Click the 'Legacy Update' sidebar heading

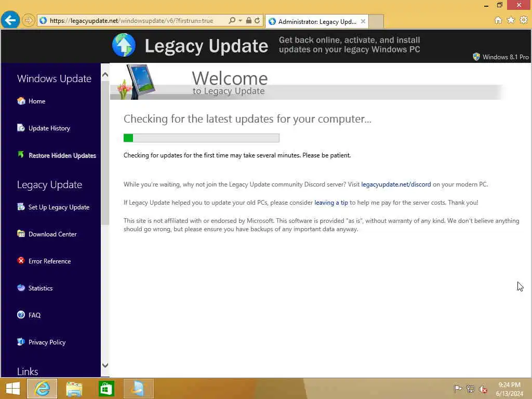[49, 185]
